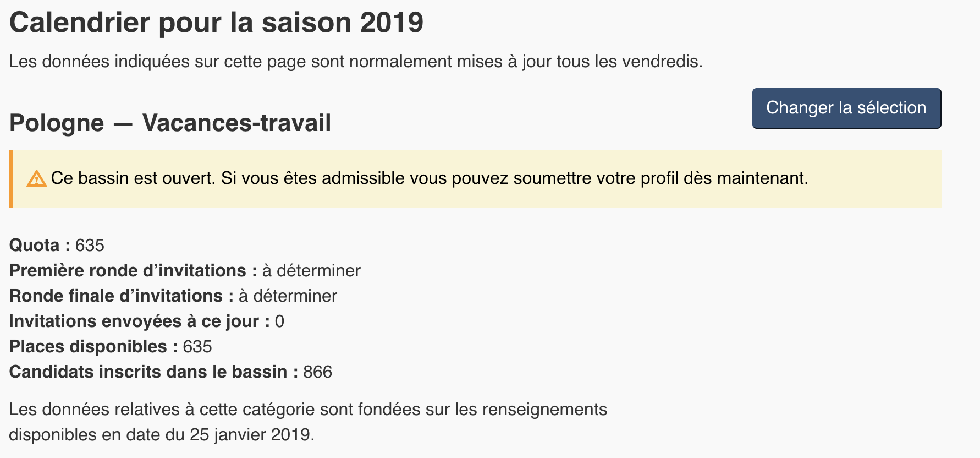Click the 'Les données relatives à cette catégorie' paragraph

[x=308, y=422]
